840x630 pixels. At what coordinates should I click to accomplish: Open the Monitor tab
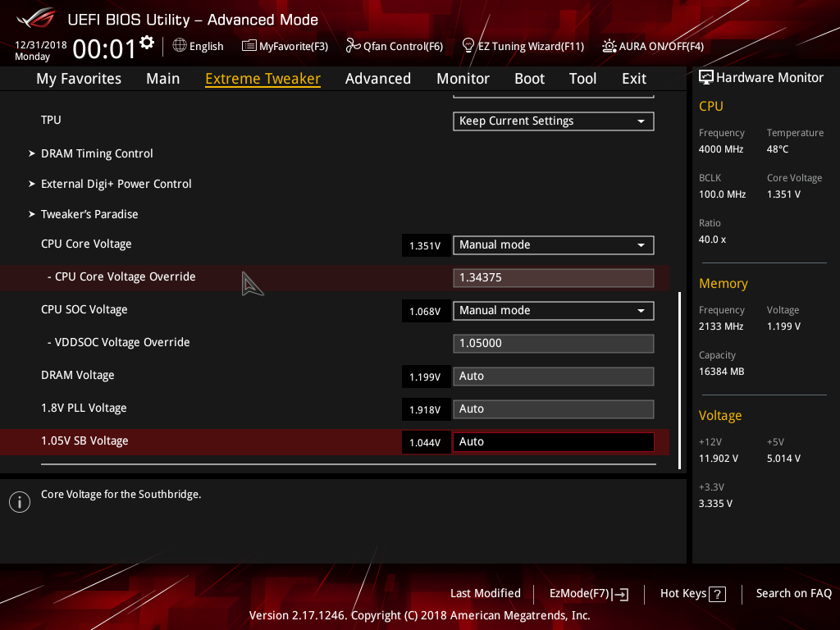(x=463, y=79)
